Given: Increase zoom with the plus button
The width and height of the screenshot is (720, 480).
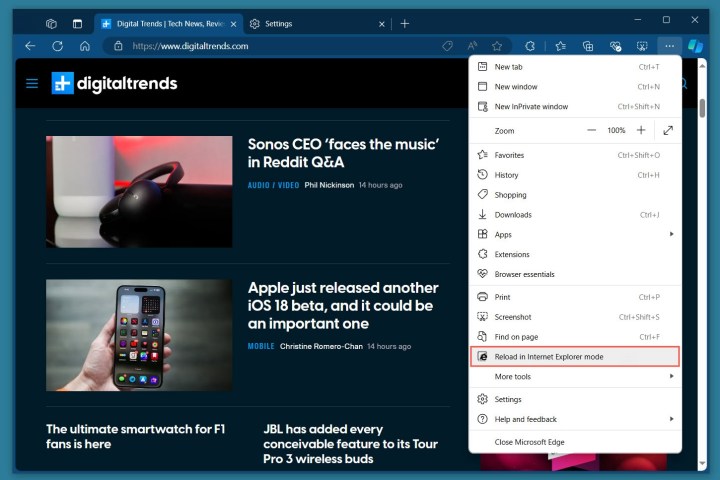Looking at the screenshot, I should [x=641, y=130].
